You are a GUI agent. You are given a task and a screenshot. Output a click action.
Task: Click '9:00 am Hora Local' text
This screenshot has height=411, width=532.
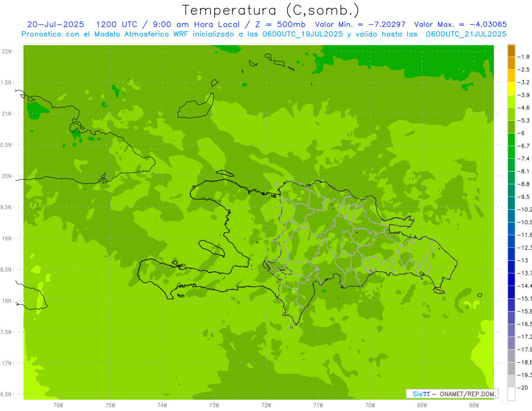click(196, 24)
